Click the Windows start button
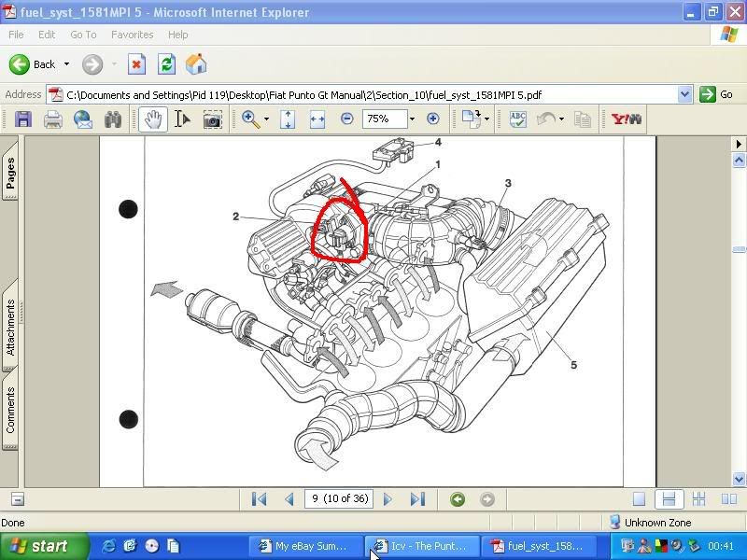The height and width of the screenshot is (560, 747). coord(44,546)
